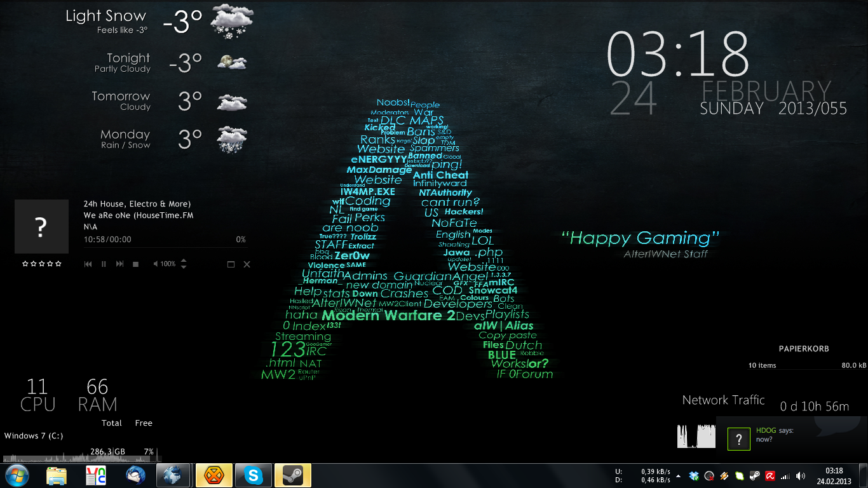Click the music player track progress bar

(x=165, y=247)
